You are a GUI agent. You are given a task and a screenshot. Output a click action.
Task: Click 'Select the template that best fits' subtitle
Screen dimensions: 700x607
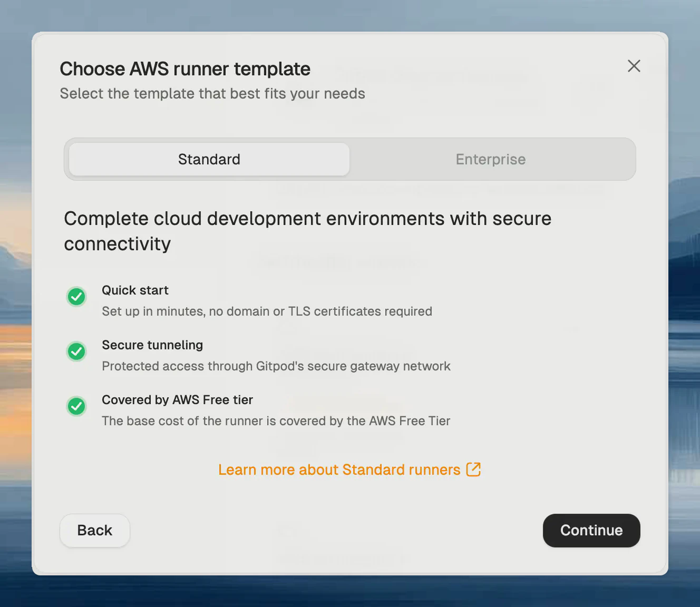click(212, 94)
